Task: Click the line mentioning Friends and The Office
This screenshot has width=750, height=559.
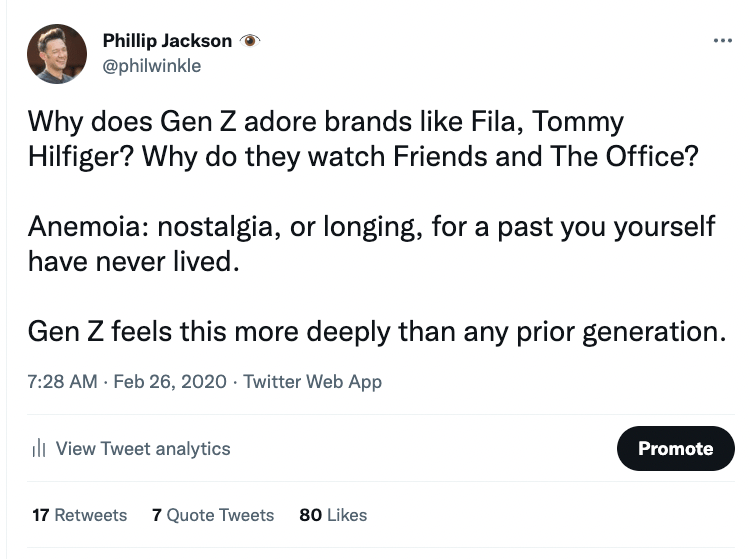Action: point(363,156)
